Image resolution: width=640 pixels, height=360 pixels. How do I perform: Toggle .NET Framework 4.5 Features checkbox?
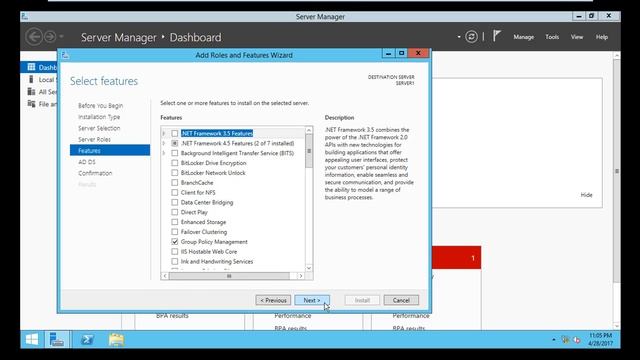click(x=175, y=143)
